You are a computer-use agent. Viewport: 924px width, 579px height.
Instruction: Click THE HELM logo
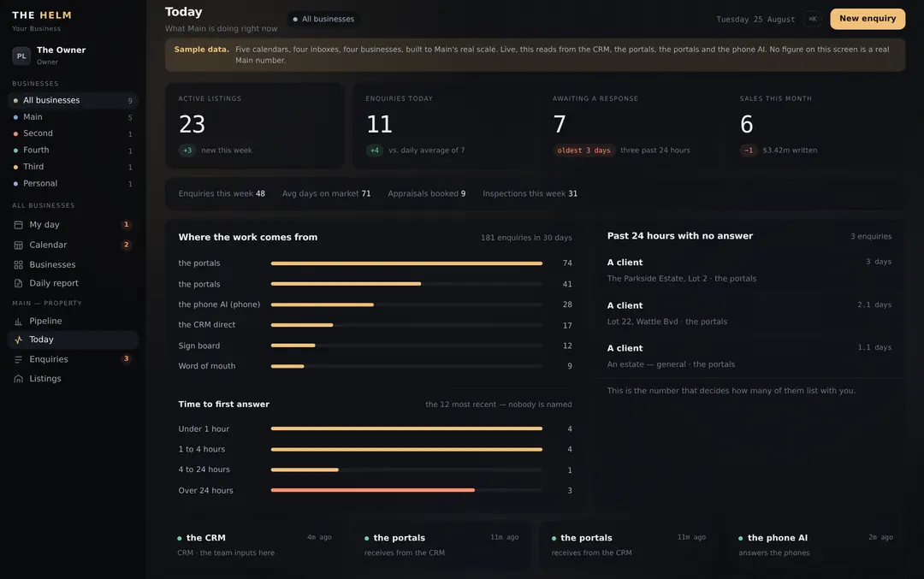[42, 15]
